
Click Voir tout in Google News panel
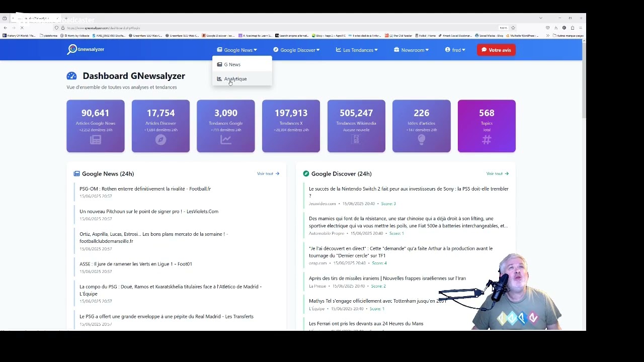(268, 173)
